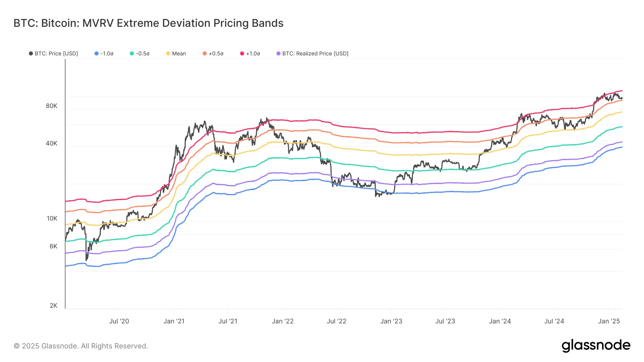Viewport: 644px width, 362px height.
Task: Hide the BTC: Realized Price [USD] series label
Action: 315,54
